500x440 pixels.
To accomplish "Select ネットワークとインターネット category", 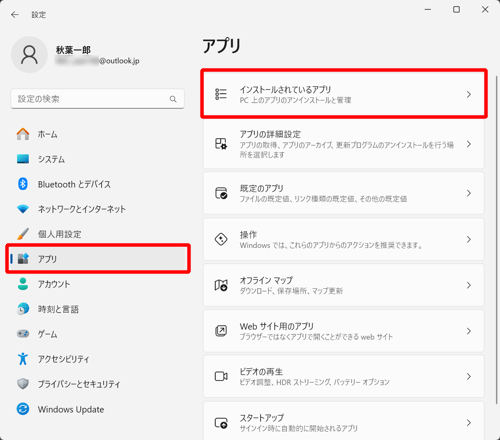I will (97, 209).
